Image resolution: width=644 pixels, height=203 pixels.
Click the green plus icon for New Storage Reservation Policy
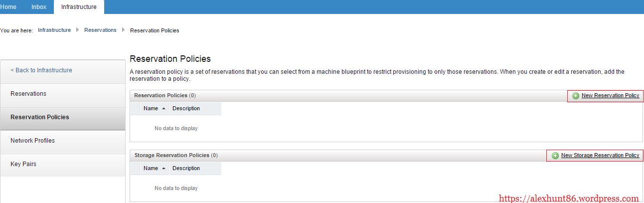(x=555, y=156)
